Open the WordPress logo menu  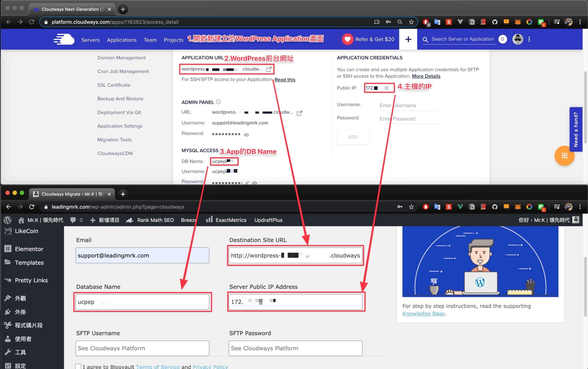coord(8,220)
